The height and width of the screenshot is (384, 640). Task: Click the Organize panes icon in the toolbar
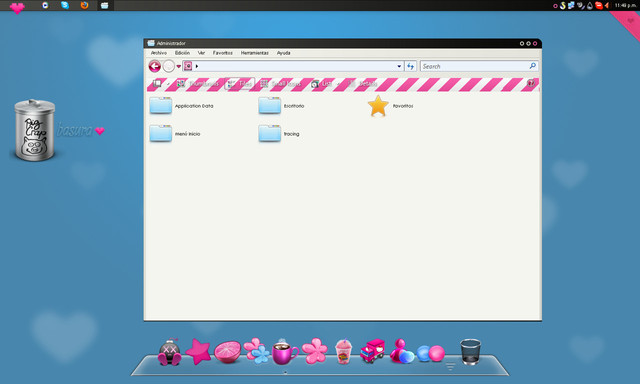coord(158,84)
